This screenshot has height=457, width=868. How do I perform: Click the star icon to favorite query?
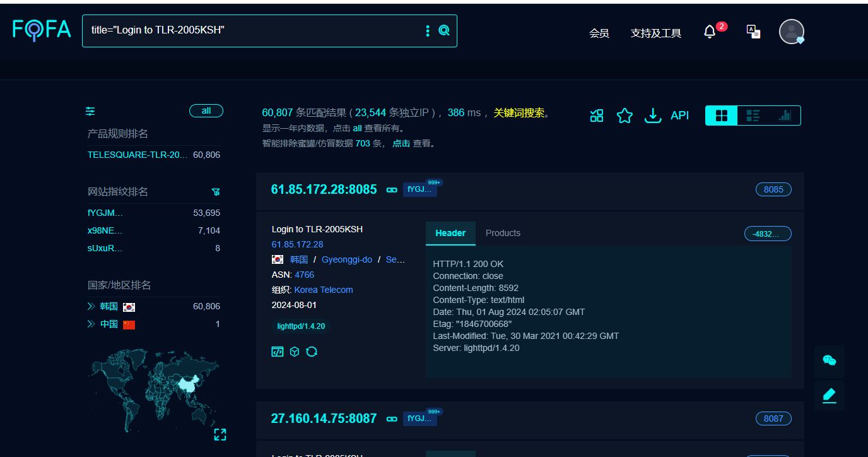625,116
